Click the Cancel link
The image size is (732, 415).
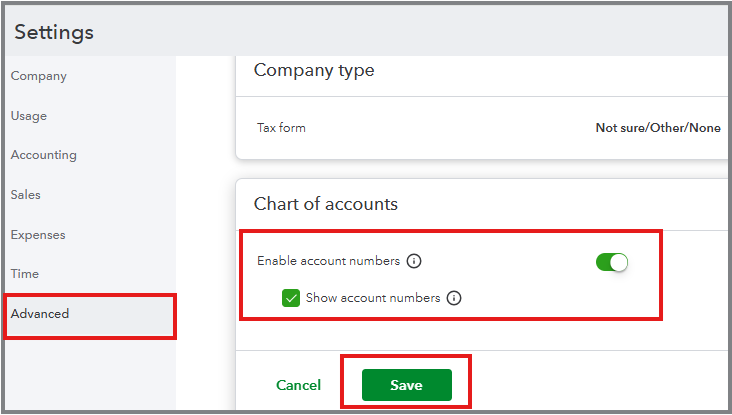[x=298, y=385]
